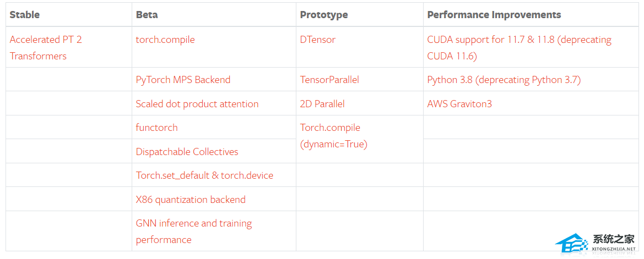This screenshot has width=644, height=259.
Task: Click the 2D Parallel link
Action: (322, 104)
